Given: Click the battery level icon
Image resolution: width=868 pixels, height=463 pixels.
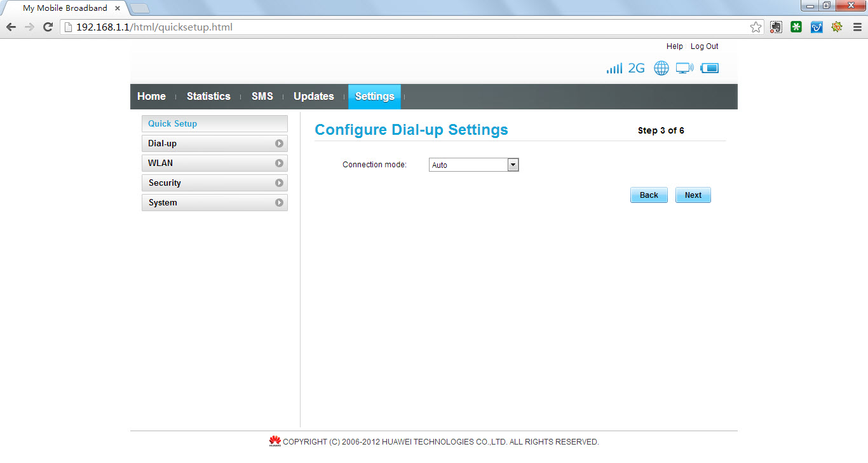Looking at the screenshot, I should [x=710, y=69].
